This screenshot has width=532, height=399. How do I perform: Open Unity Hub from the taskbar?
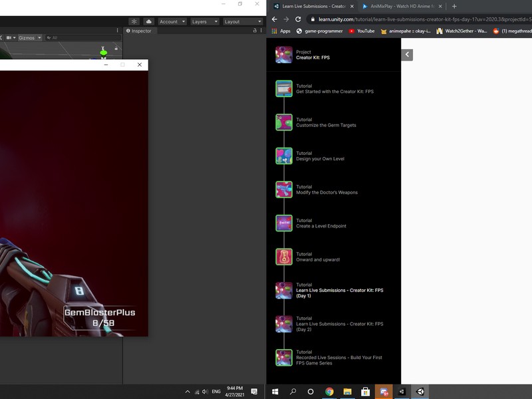[402, 392]
